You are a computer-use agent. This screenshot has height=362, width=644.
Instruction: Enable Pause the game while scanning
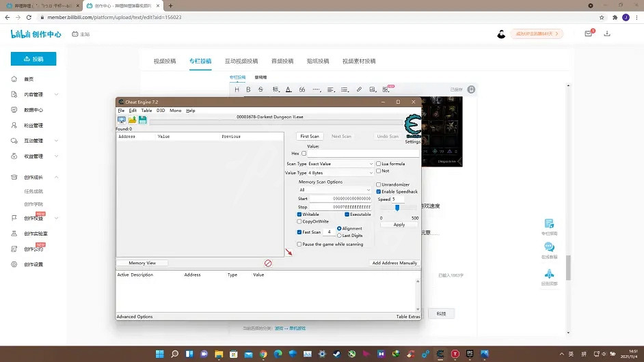(x=299, y=245)
